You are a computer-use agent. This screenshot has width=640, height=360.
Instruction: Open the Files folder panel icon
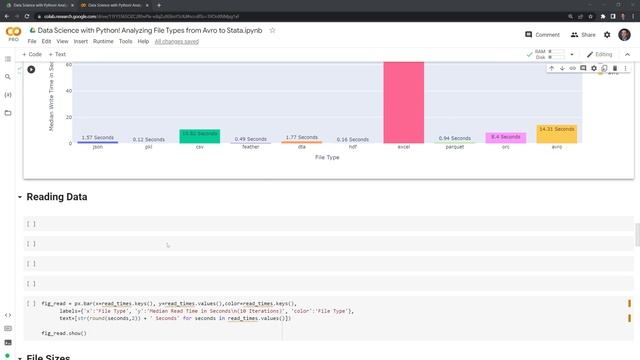tap(8, 113)
